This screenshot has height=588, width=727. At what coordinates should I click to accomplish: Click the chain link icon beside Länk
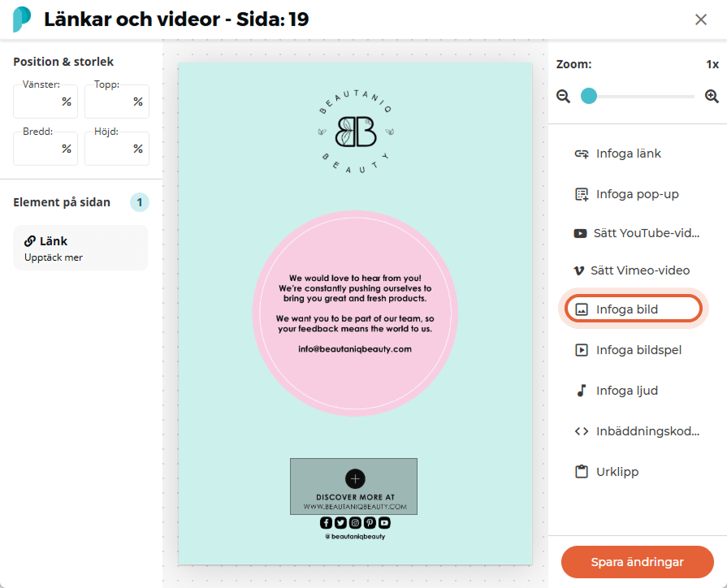[30, 241]
